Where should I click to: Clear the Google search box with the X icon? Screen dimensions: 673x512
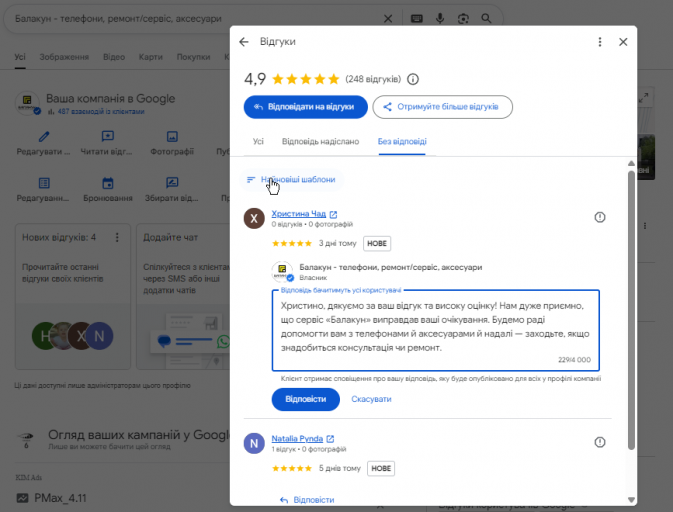coord(388,18)
